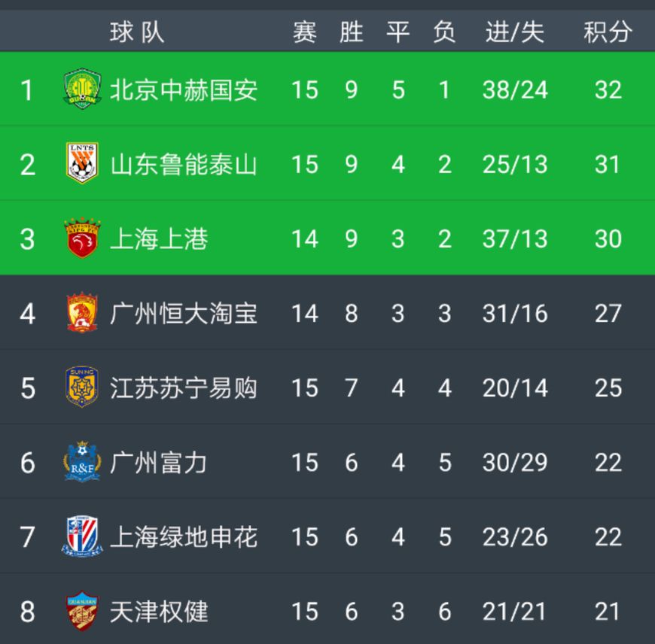Open the 北京中赫国安 team page
This screenshot has width=655, height=644.
click(x=184, y=90)
